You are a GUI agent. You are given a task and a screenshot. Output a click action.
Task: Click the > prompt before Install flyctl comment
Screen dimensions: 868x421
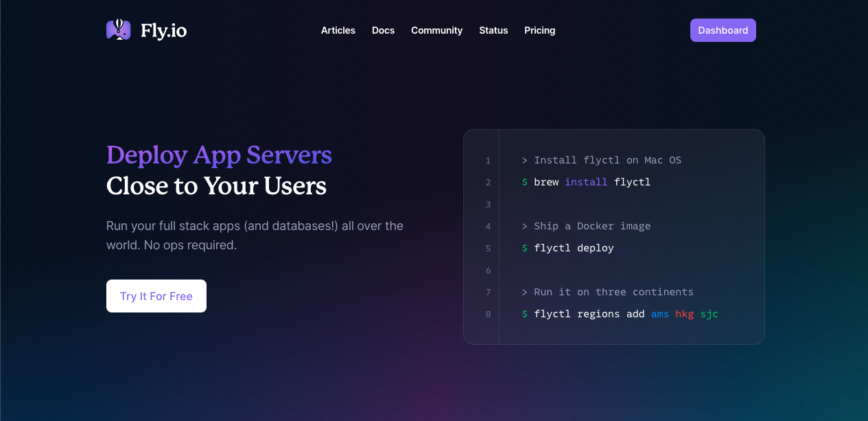pos(523,160)
